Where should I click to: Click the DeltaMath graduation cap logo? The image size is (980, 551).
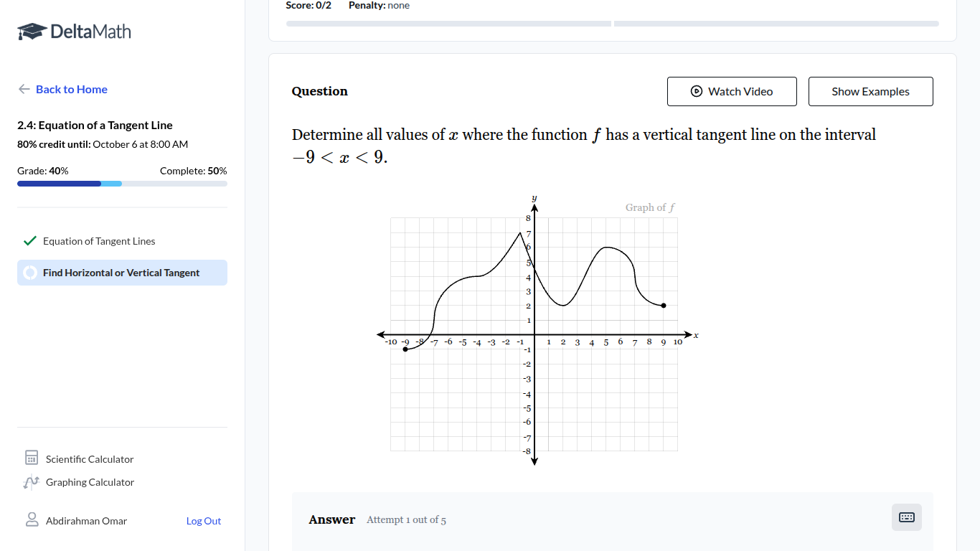coord(32,32)
